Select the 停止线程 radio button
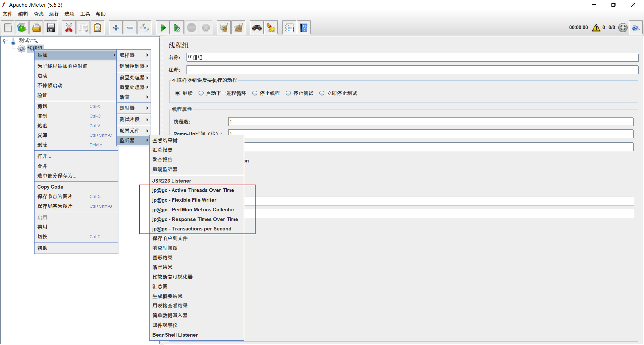644x345 pixels. 255,93
